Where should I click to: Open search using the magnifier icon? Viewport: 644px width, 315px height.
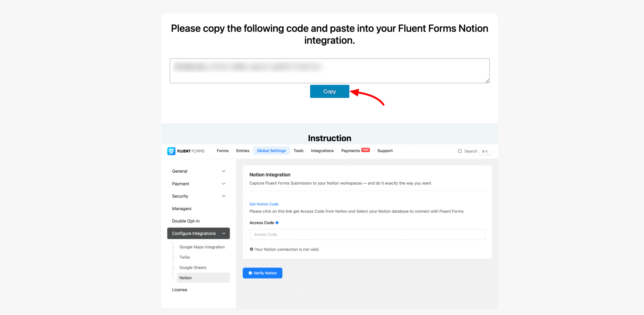pos(460,151)
